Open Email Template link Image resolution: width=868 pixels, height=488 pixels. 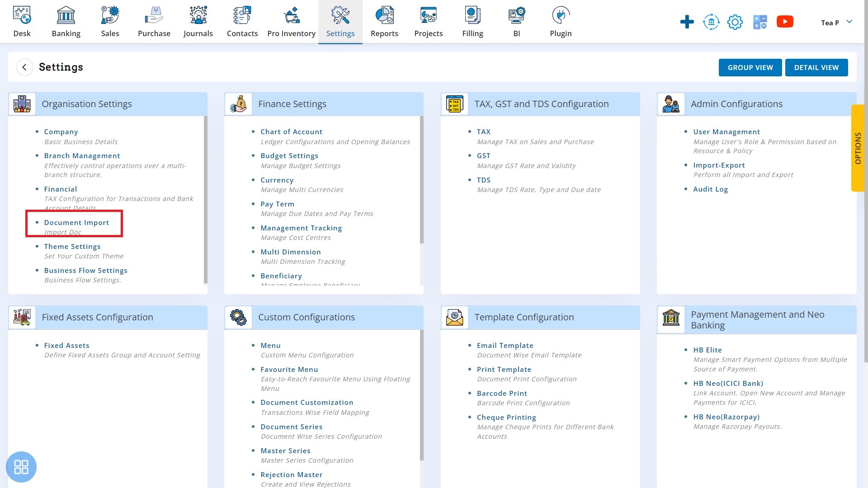coord(505,345)
